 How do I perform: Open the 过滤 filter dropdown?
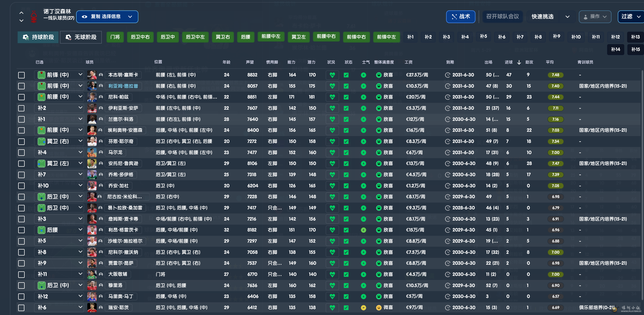point(631,17)
